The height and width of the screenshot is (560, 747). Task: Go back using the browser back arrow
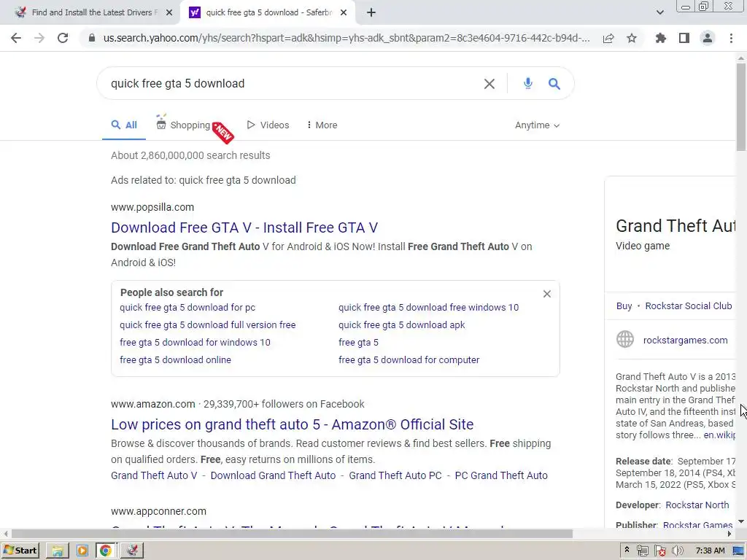coord(16,38)
